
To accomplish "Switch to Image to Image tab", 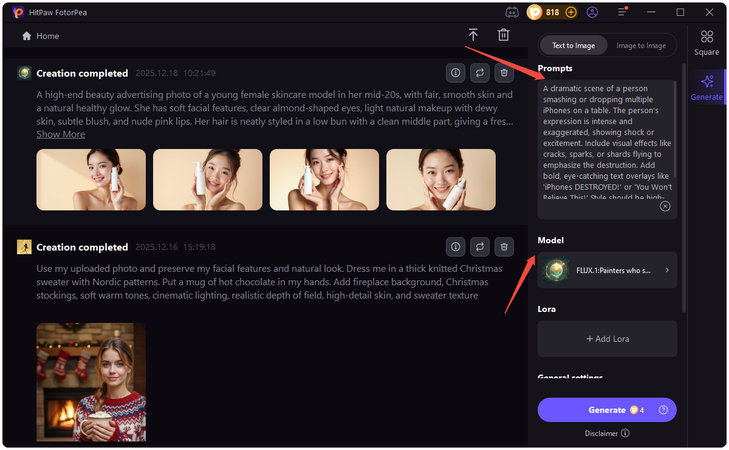I will [641, 46].
